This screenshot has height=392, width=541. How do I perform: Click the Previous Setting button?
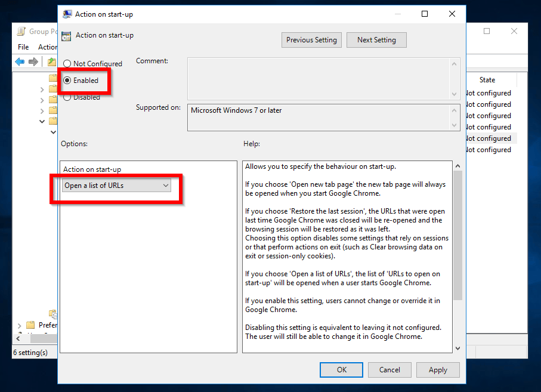pos(311,40)
